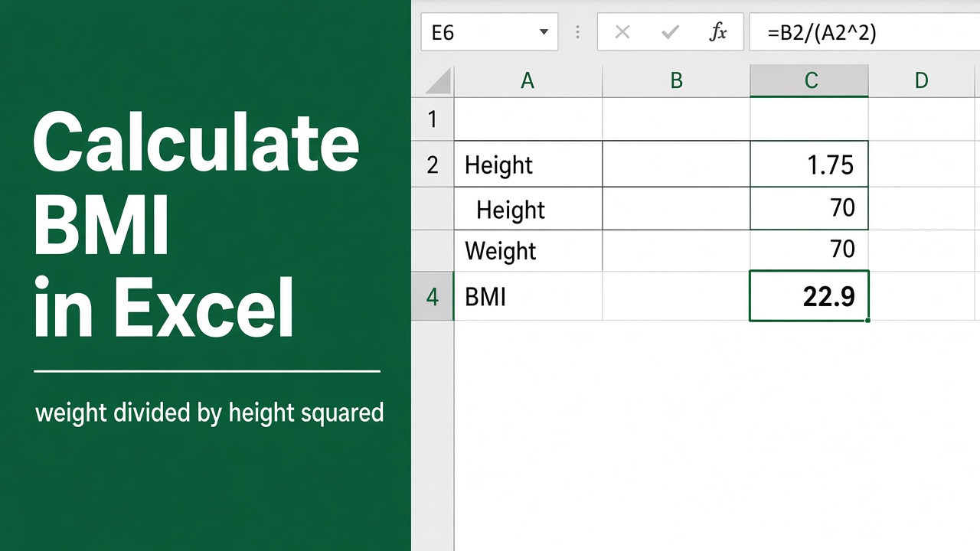The height and width of the screenshot is (551, 980).
Task: Click the Select All corner triangle
Action: click(438, 81)
